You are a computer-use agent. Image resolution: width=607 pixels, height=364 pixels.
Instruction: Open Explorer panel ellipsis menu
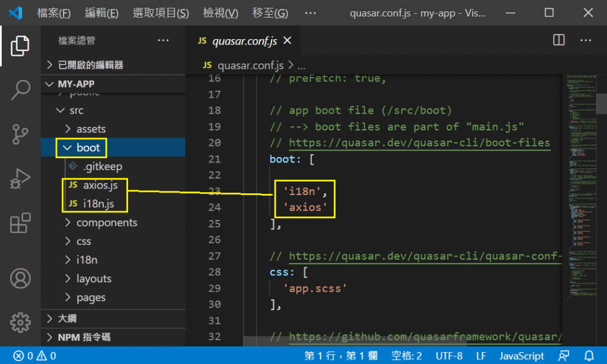click(163, 40)
